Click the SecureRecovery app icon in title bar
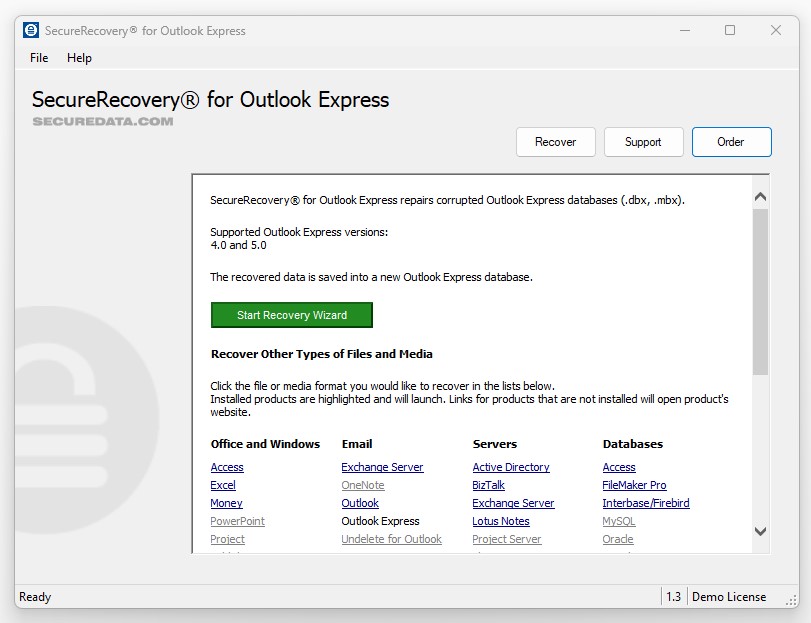 click(31, 30)
